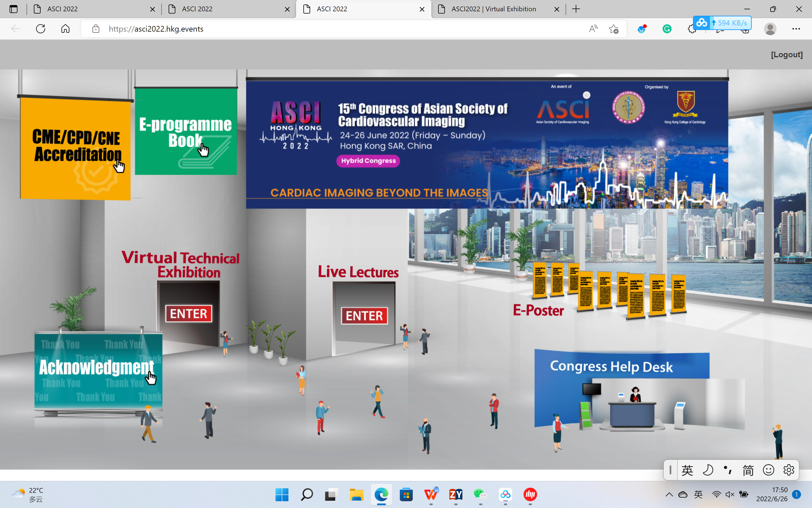Switch to the first ASCI 2022 tab
Screen dimensions: 812x508
[94, 9]
